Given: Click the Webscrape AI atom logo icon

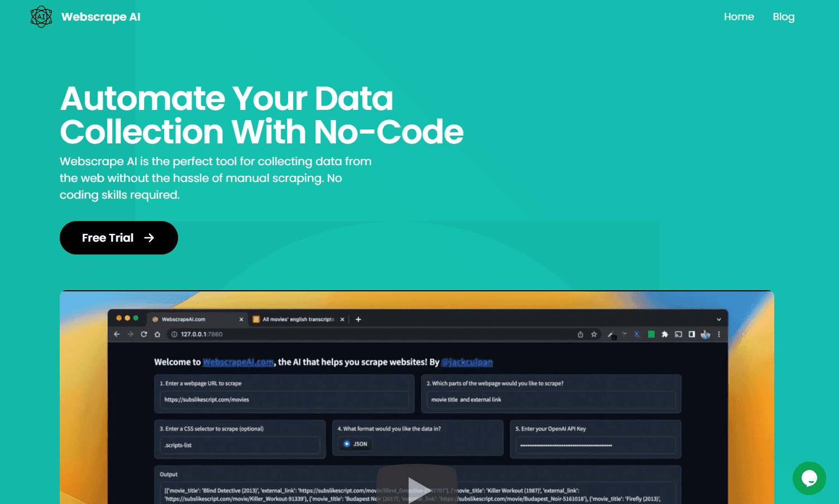Looking at the screenshot, I should pos(41,17).
